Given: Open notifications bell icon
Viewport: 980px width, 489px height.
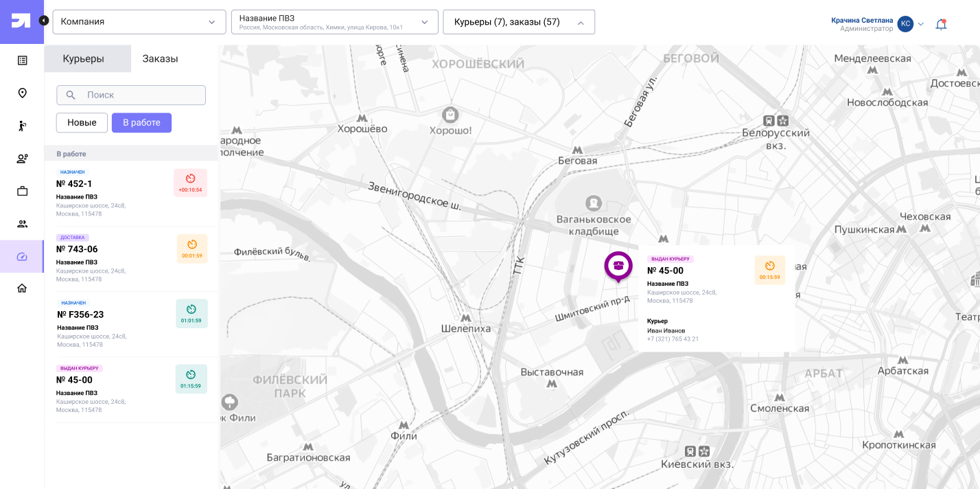Looking at the screenshot, I should tap(941, 24).
